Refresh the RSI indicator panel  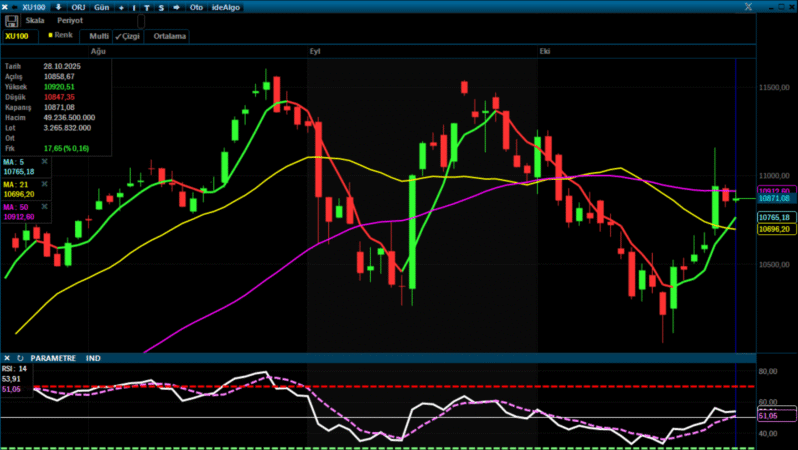tap(20, 357)
